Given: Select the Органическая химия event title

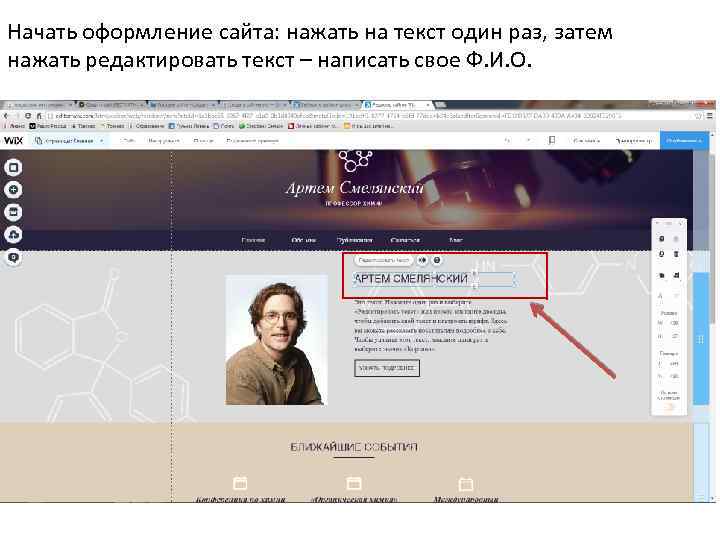Looking at the screenshot, I should 354,499.
